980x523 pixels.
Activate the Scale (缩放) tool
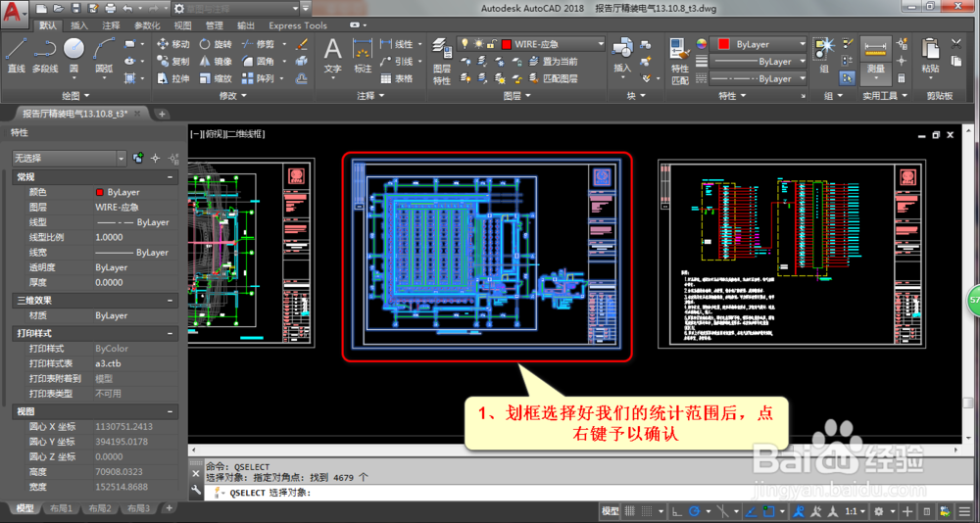[x=216, y=78]
